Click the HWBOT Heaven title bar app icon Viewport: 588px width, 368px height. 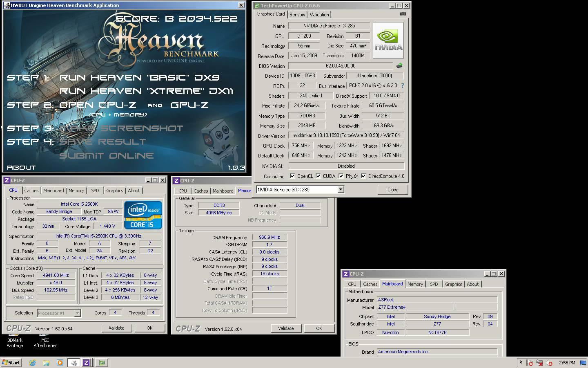coord(7,5)
